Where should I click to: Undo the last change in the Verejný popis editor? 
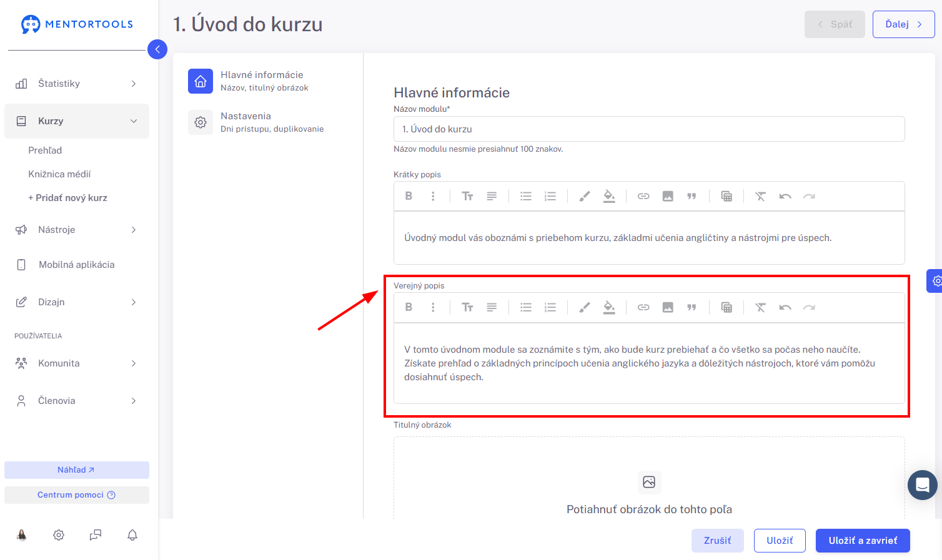[785, 307]
